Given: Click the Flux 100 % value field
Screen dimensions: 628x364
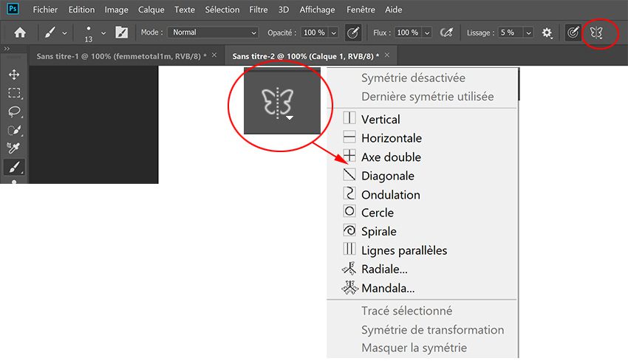Looking at the screenshot, I should [x=408, y=32].
